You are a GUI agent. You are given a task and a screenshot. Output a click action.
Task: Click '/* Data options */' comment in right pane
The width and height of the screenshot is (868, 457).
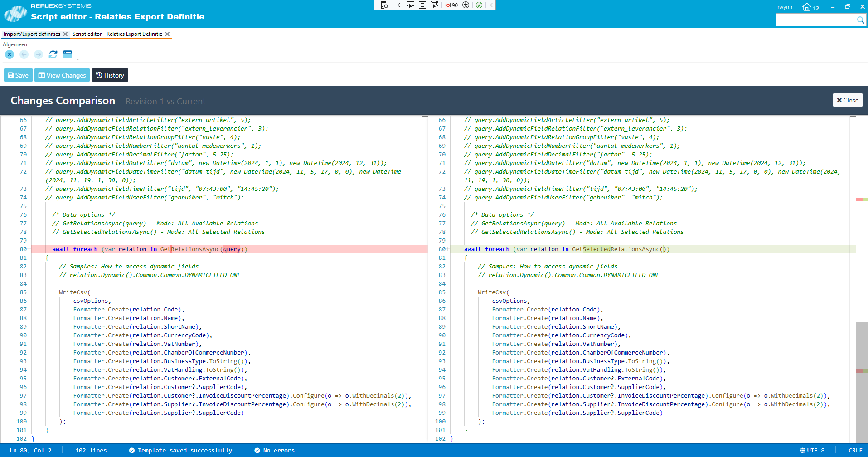pyautogui.click(x=502, y=215)
